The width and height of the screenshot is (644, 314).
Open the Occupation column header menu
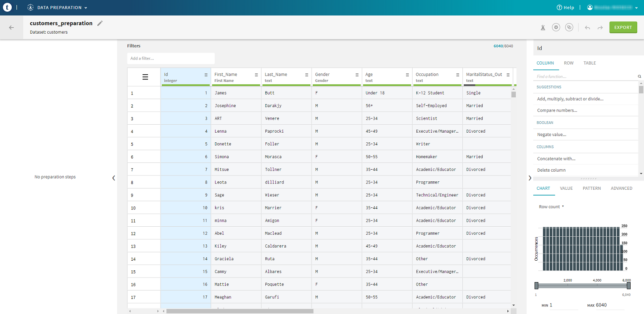pos(457,75)
